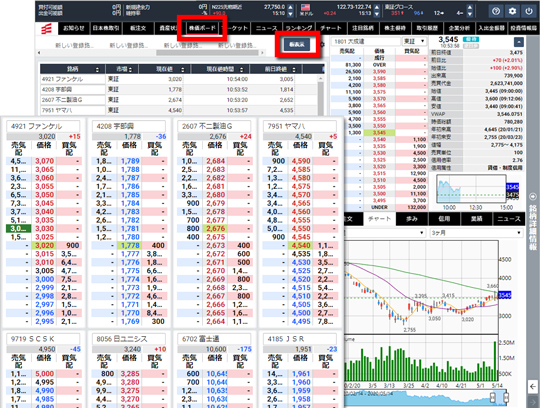Screen dimensions: 540x408
Task: Open the お知らせ menu tab
Action: [x=74, y=28]
